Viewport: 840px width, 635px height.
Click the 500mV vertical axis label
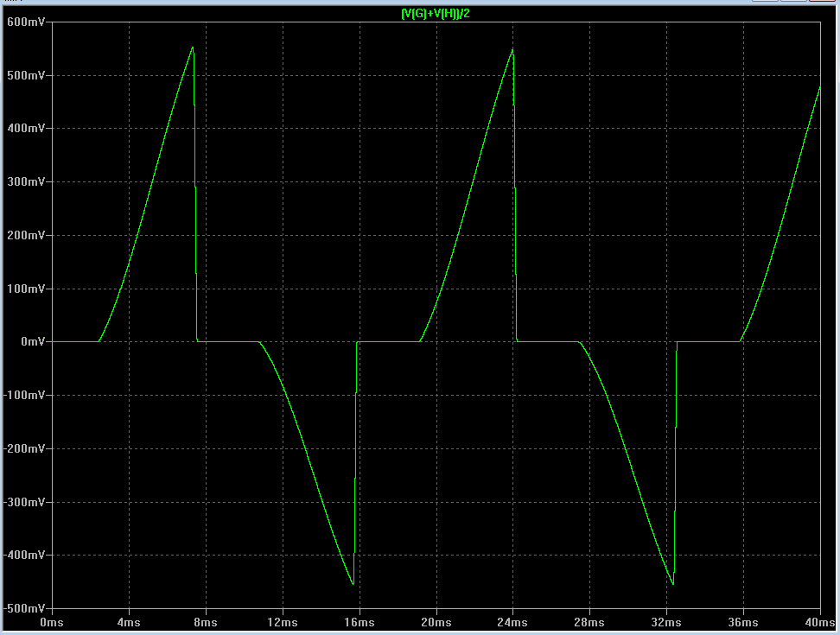point(26,75)
